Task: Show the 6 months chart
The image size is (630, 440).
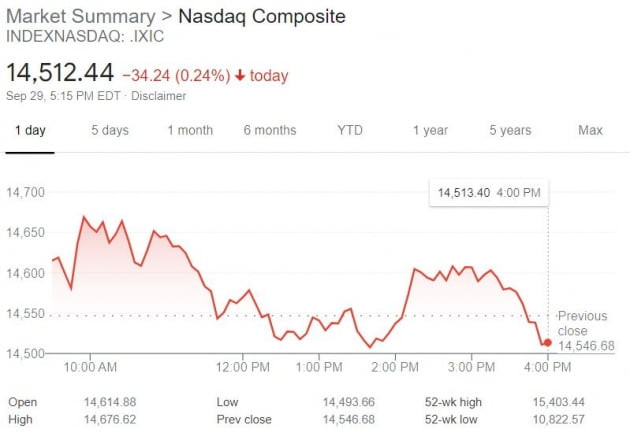Action: [270, 130]
